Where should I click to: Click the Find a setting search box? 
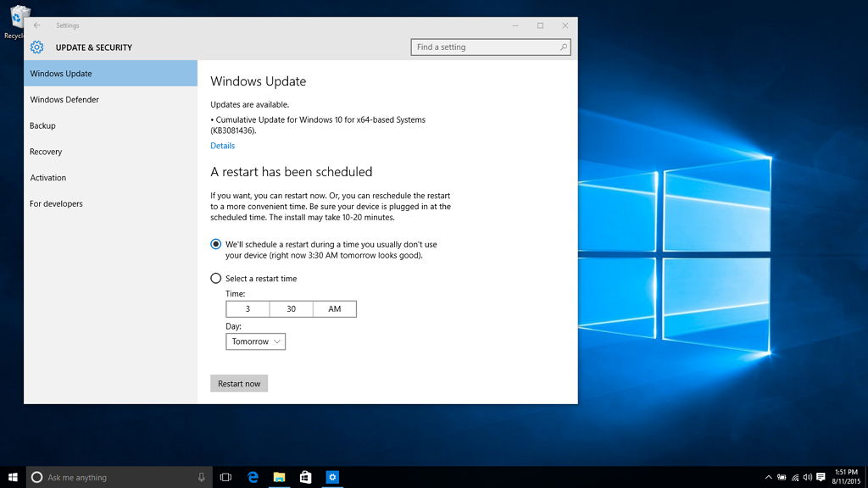click(x=491, y=47)
